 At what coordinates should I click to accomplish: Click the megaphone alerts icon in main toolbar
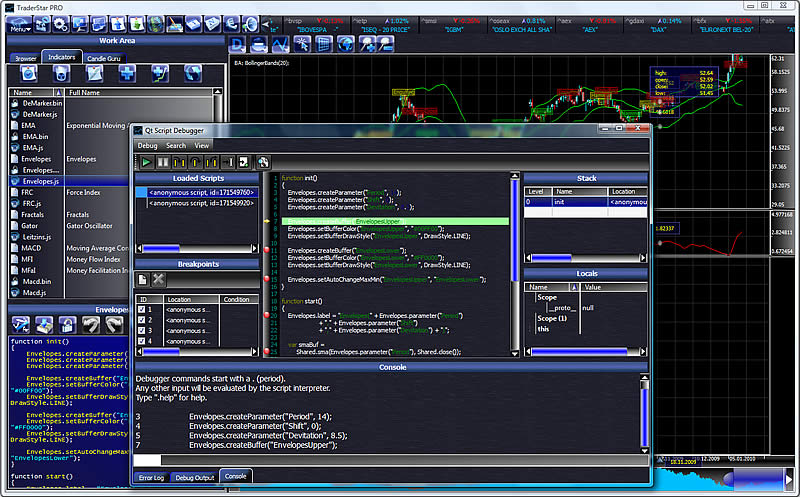coord(250,24)
